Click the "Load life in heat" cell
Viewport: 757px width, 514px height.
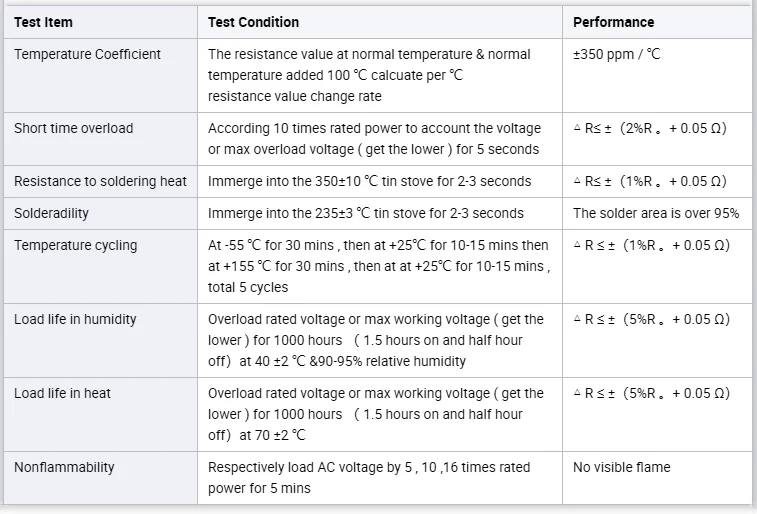click(62, 393)
